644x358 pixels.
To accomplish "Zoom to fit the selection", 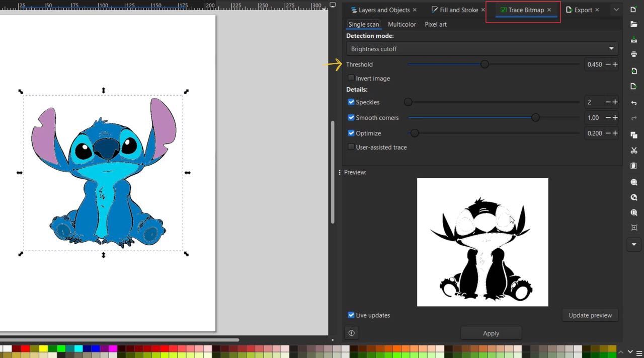I will [634, 182].
